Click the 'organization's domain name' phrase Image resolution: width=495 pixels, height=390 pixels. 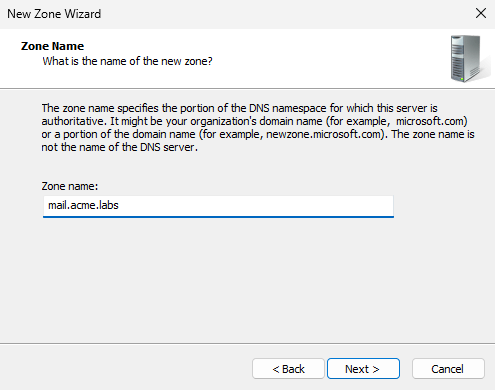pyautogui.click(x=256, y=121)
